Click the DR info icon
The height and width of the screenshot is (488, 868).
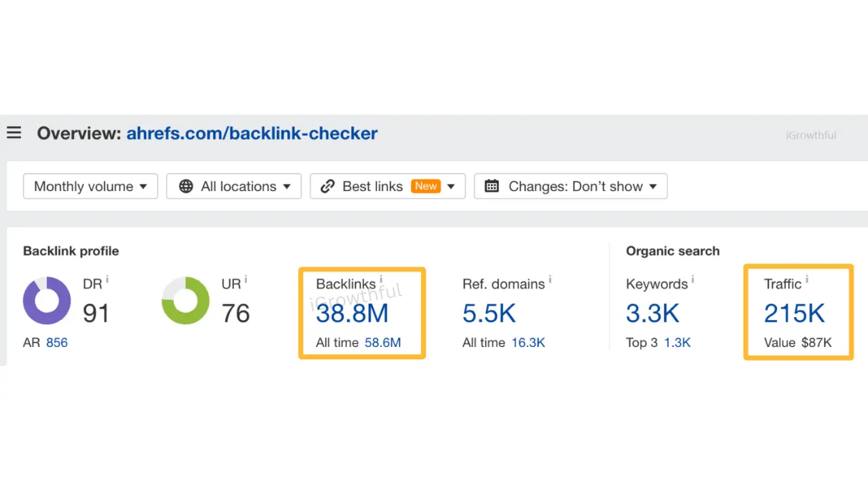(x=107, y=279)
